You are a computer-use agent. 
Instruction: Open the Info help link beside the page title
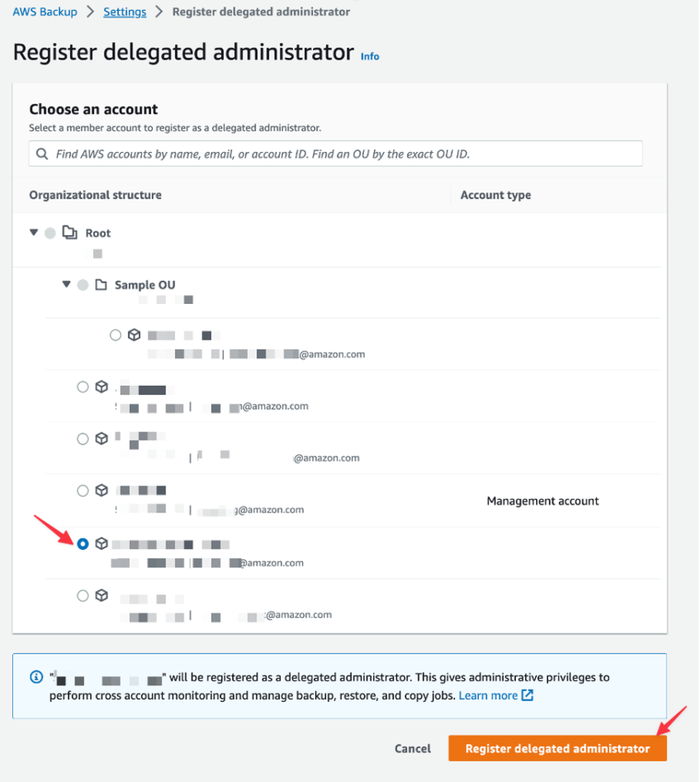369,57
